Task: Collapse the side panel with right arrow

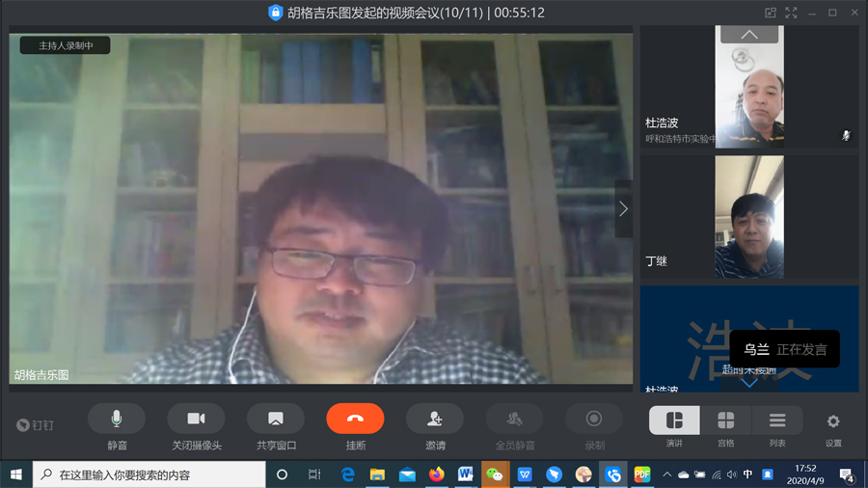Action: (623, 208)
